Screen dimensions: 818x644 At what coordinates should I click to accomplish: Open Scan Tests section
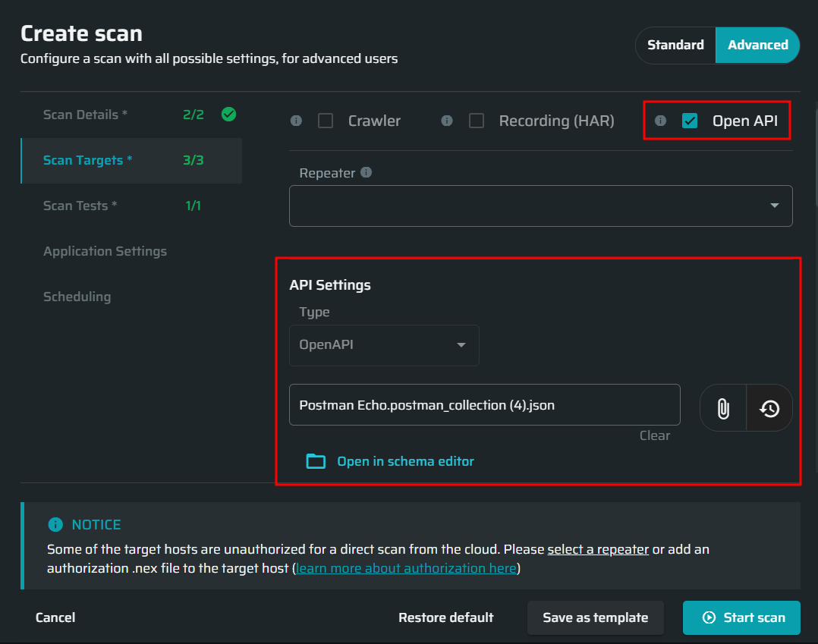coord(131,206)
